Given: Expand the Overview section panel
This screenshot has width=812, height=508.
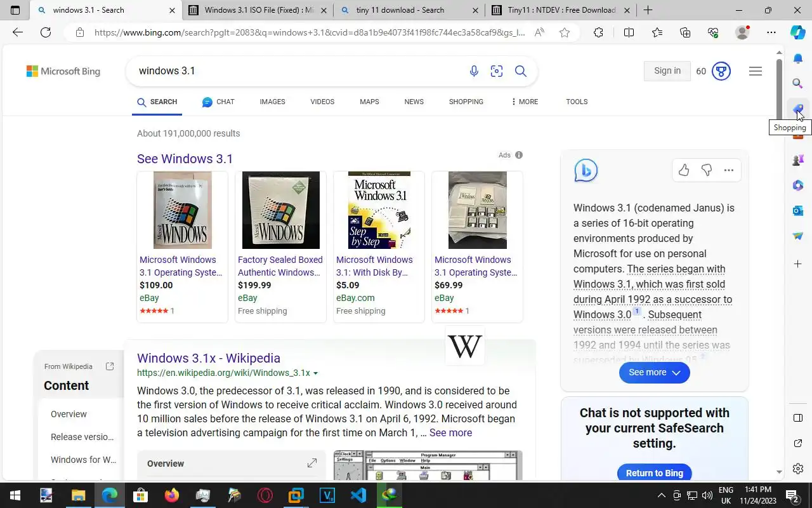Looking at the screenshot, I should coord(311,464).
